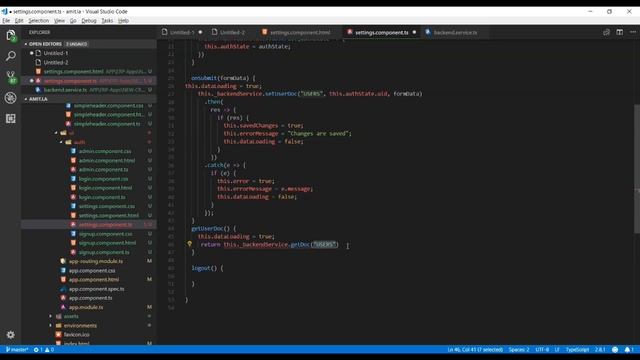Open the notifications bell in status bar
640x360 pixels.
629,350
